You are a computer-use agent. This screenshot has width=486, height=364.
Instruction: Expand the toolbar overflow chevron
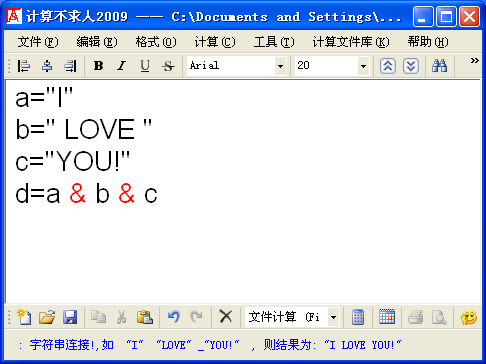[x=475, y=61]
